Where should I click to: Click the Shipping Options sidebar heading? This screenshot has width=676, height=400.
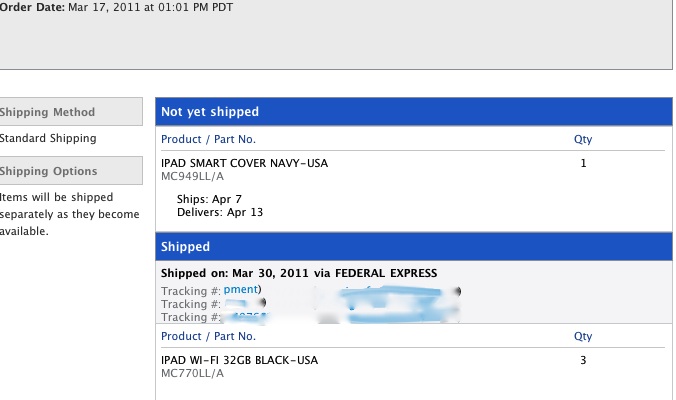49,171
